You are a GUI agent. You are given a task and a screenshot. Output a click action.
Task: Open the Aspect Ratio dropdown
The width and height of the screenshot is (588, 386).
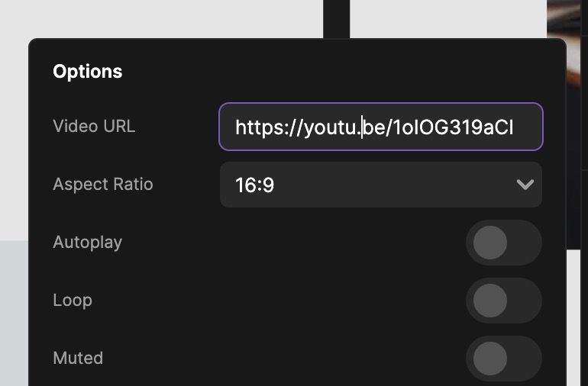coord(380,185)
